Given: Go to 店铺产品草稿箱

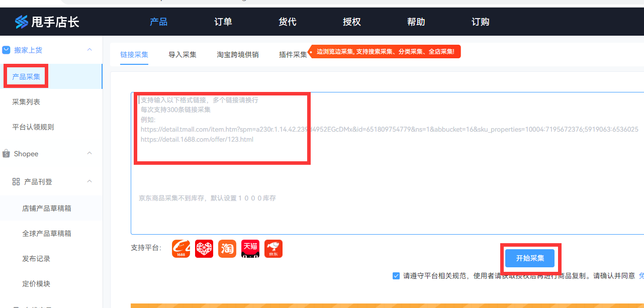Looking at the screenshot, I should (47, 208).
